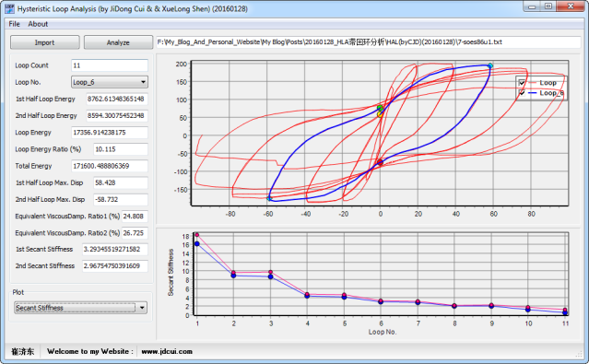Click the 'Secant Stiffness' y-axis label
The width and height of the screenshot is (589, 364).
pyautogui.click(x=171, y=273)
